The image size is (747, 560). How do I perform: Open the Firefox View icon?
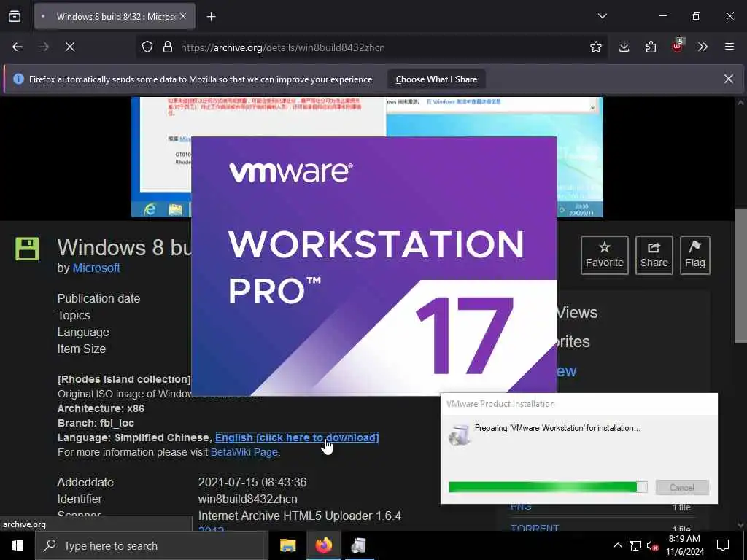click(15, 16)
